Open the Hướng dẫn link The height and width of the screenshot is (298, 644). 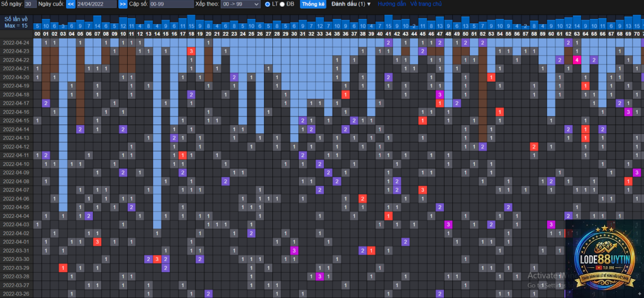point(392,4)
